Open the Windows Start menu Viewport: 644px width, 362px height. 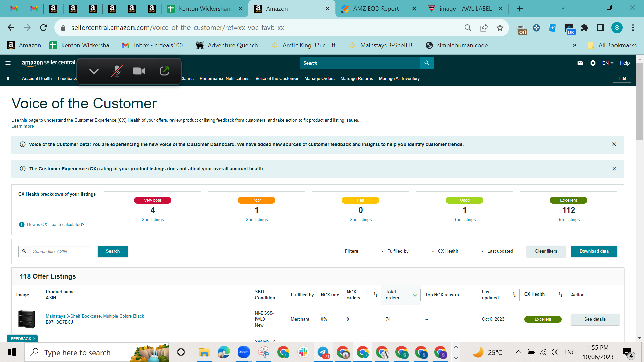[x=12, y=352]
